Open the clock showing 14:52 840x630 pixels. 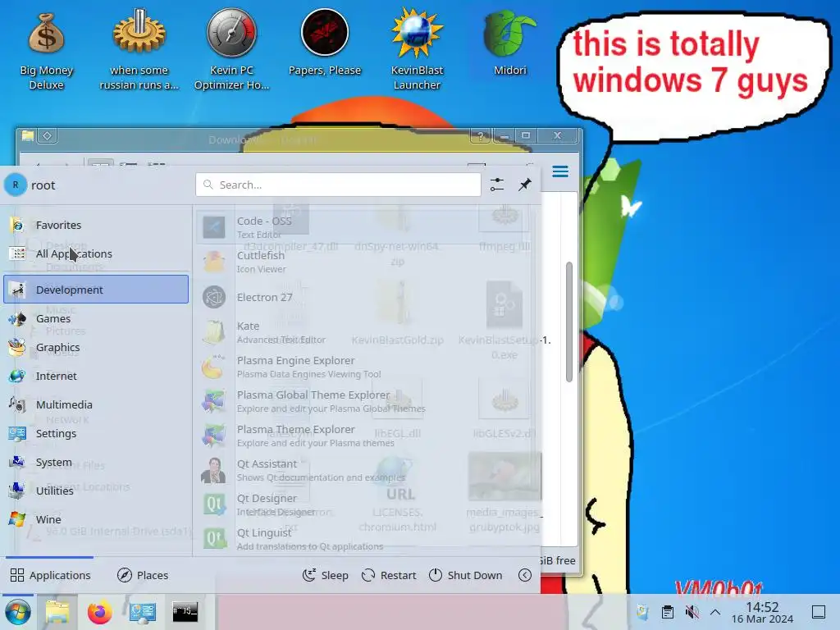coord(762,612)
